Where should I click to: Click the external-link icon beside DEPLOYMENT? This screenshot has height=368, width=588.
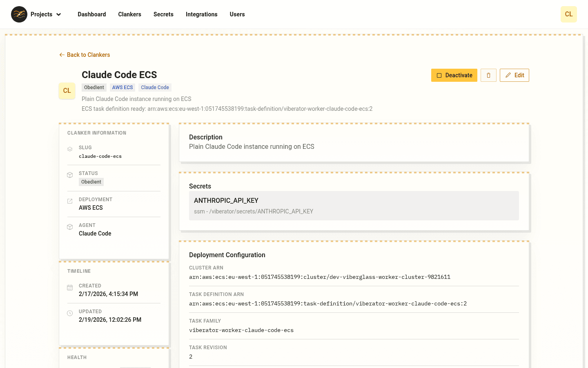69,201
